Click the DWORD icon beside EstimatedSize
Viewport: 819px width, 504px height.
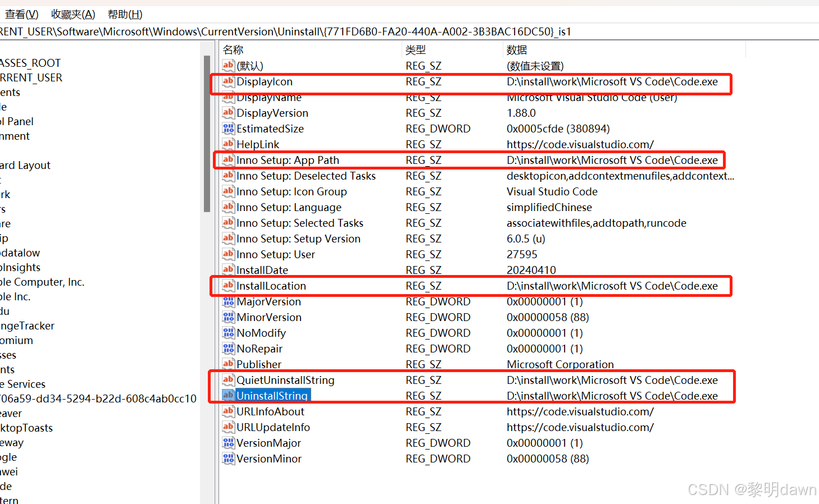point(228,129)
